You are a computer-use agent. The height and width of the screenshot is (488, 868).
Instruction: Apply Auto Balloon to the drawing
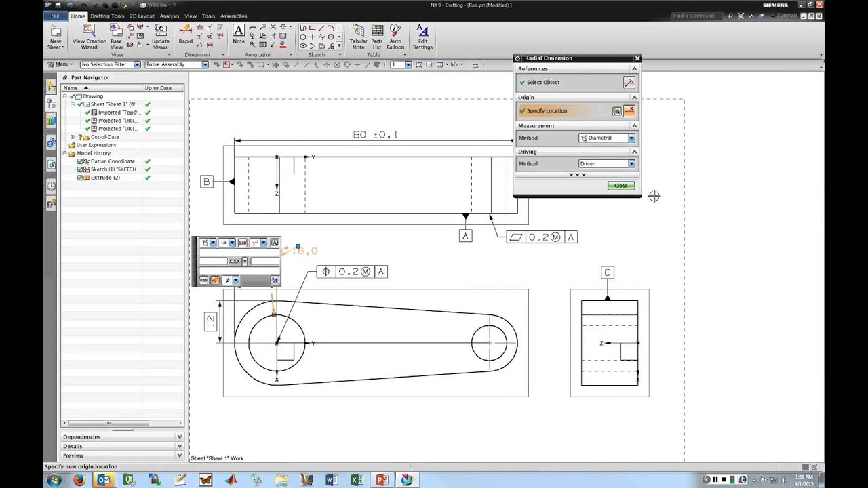(x=395, y=37)
